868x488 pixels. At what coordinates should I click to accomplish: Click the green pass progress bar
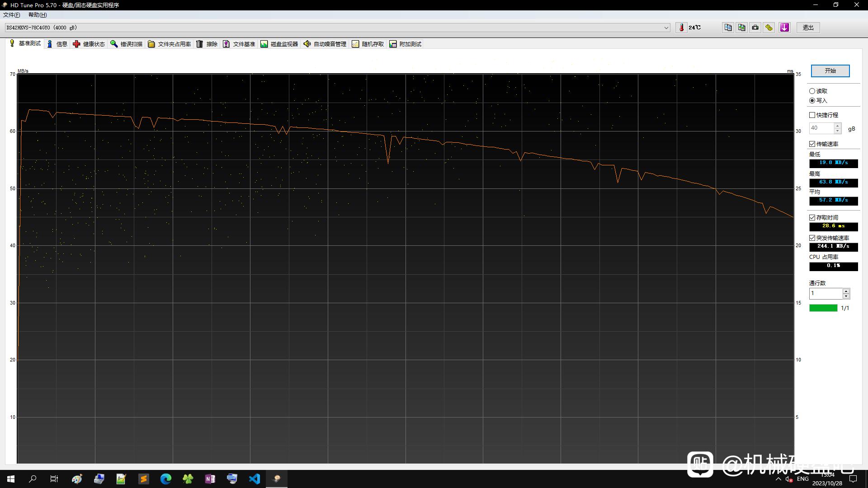click(x=823, y=308)
